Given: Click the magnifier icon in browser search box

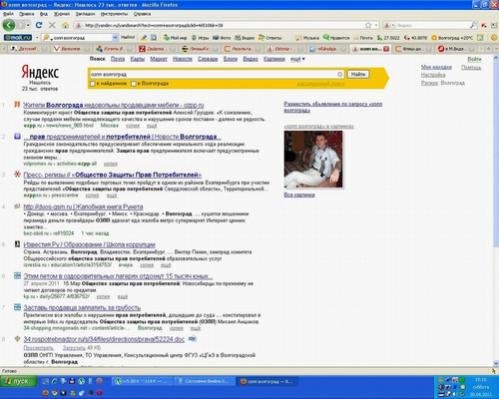Looking at the screenshot, I should click(x=473, y=25).
